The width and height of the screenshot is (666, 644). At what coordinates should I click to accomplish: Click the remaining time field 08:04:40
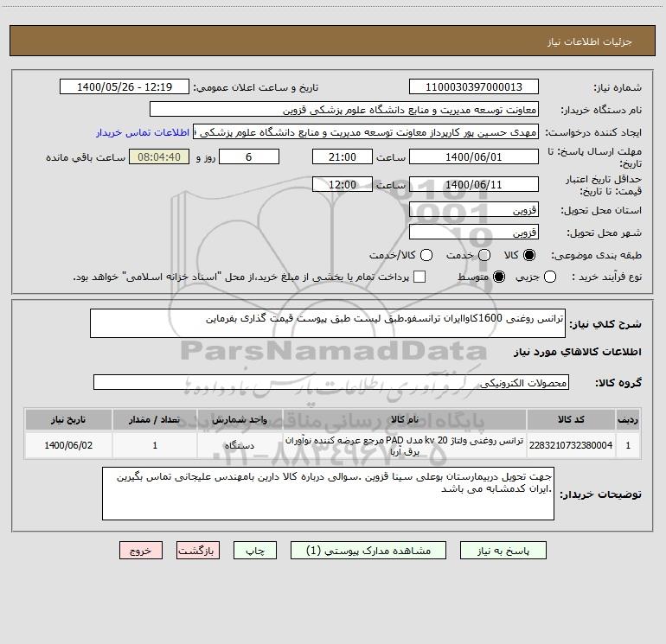159,156
